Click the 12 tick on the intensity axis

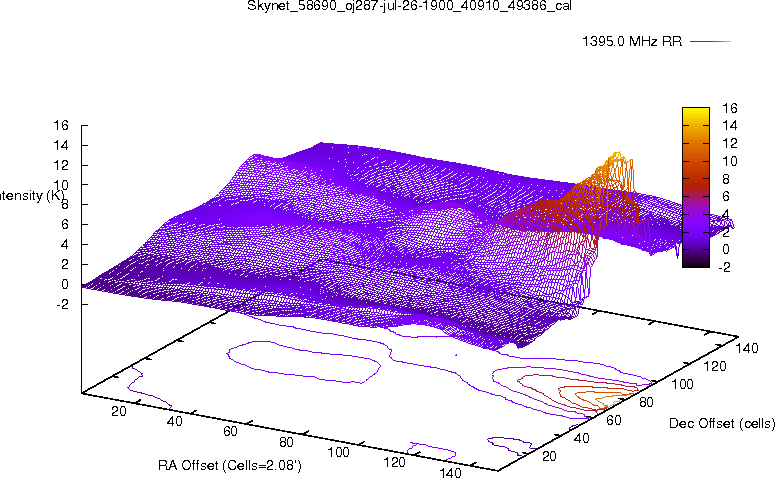tap(61, 165)
